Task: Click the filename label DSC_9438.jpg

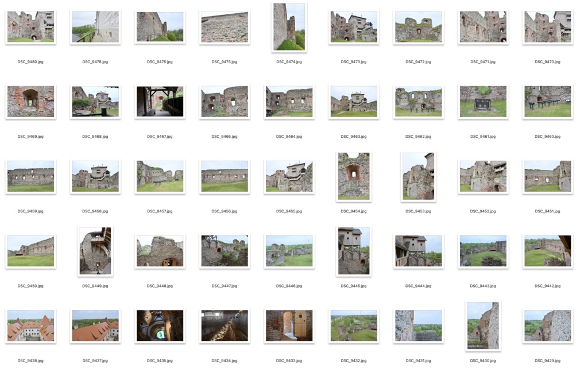Action: point(30,361)
